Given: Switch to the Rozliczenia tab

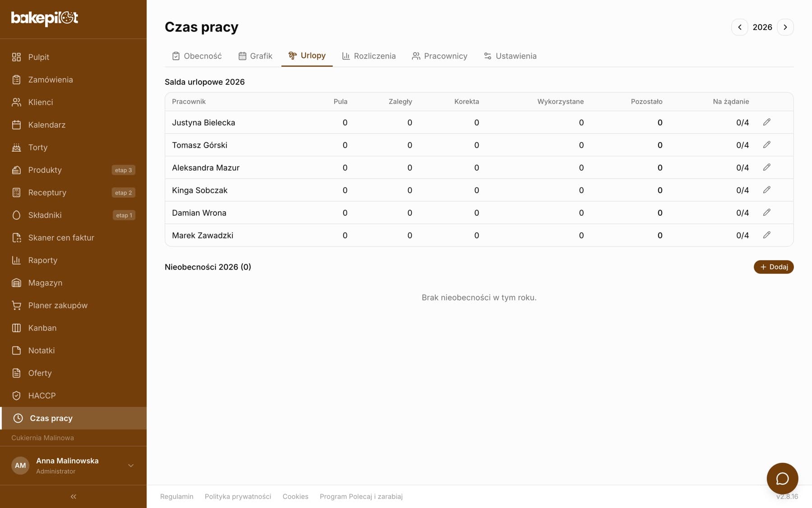Looking at the screenshot, I should point(369,56).
